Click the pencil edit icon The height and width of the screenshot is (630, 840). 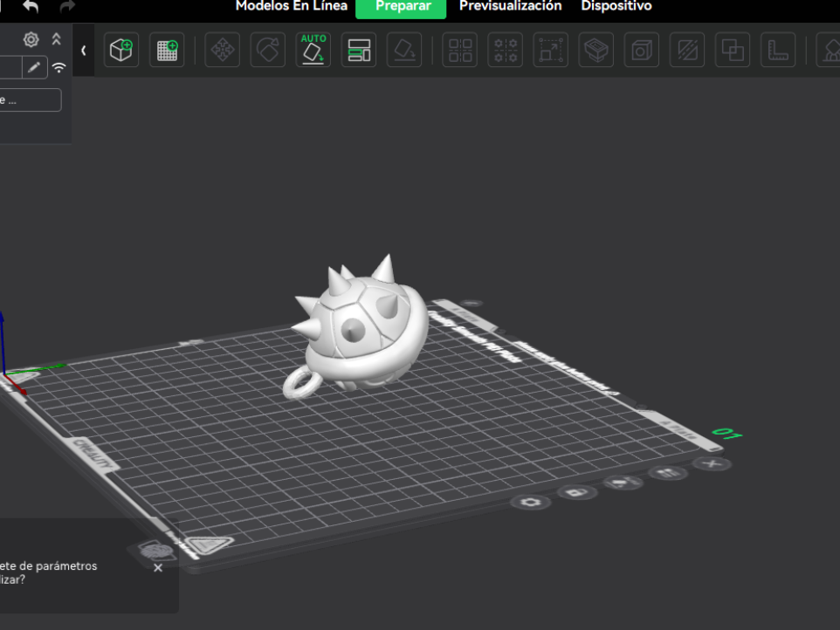coord(34,67)
